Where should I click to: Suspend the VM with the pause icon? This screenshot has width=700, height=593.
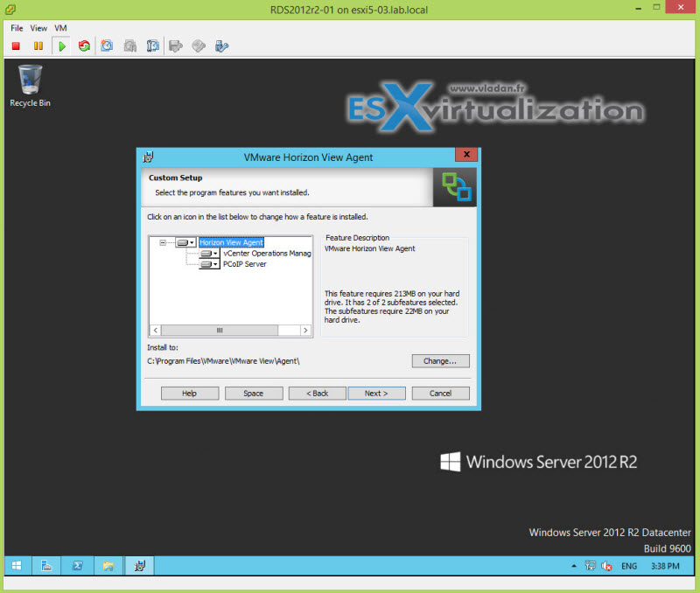(38, 46)
